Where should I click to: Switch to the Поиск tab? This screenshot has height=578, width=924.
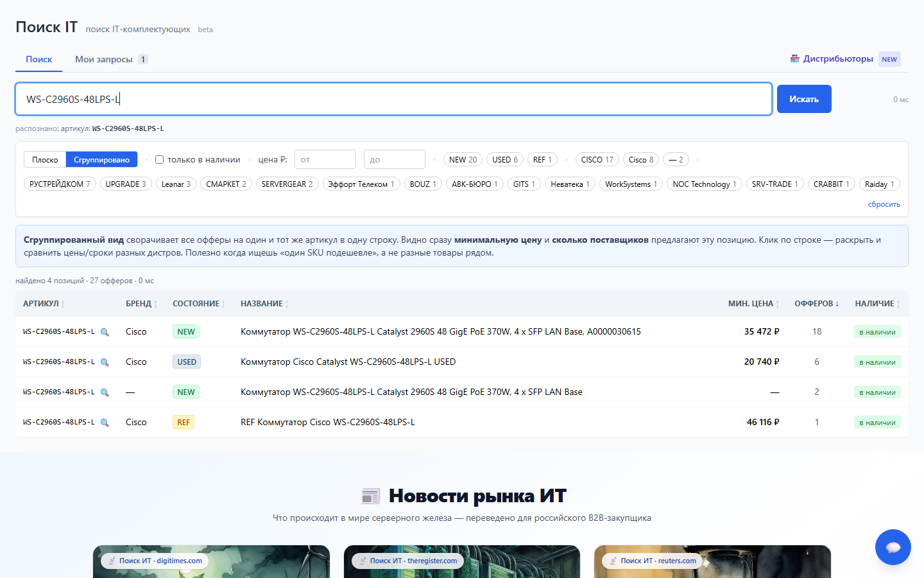pyautogui.click(x=39, y=59)
